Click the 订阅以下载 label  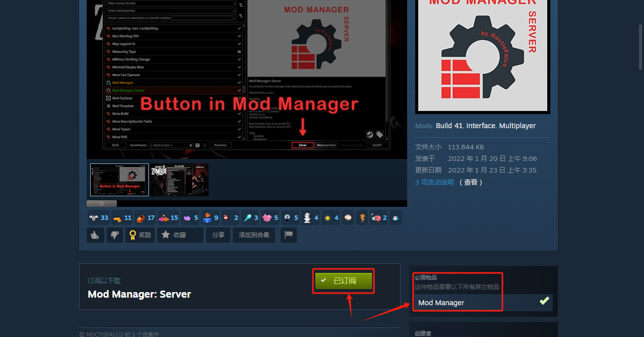[104, 280]
